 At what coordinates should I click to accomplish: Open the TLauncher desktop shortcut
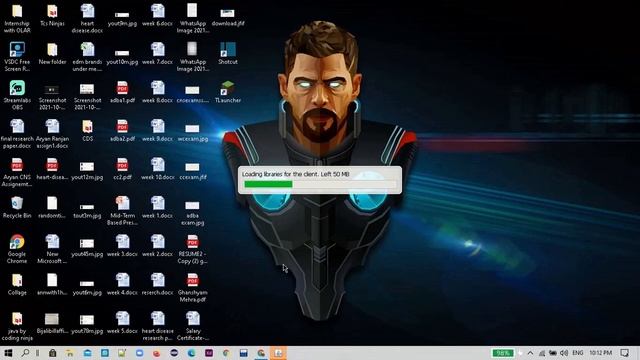[x=227, y=92]
